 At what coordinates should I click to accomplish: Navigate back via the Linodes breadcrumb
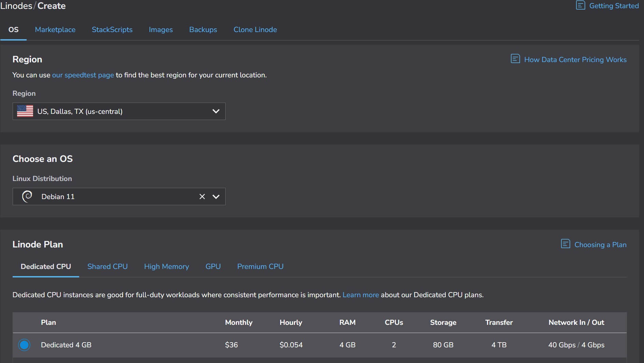[16, 5]
